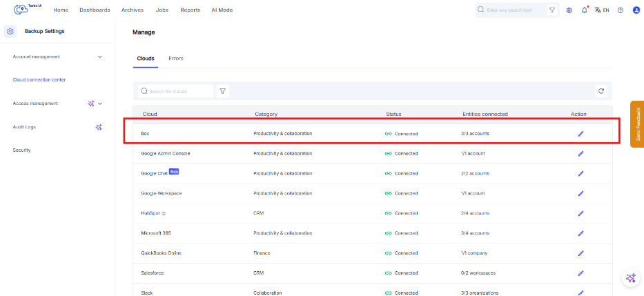Edit the HubSpot connection

pos(580,213)
